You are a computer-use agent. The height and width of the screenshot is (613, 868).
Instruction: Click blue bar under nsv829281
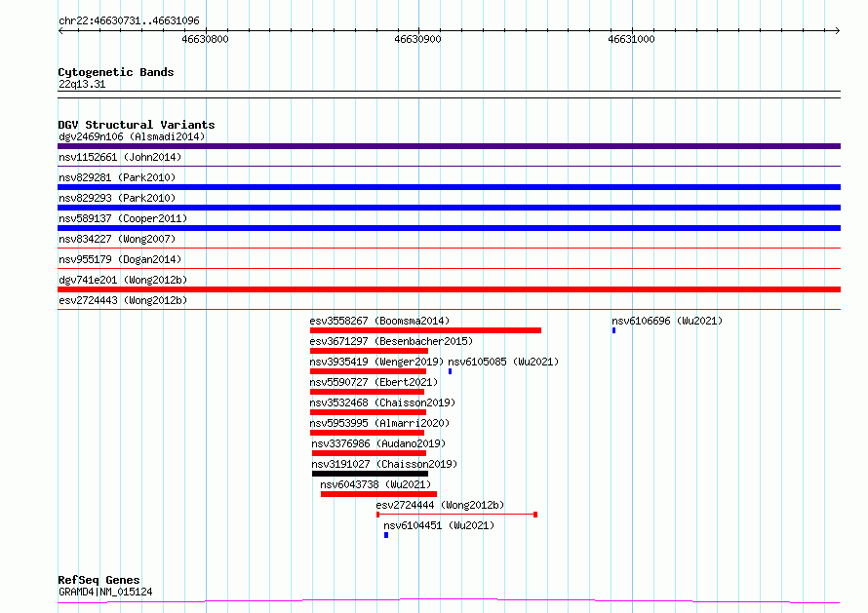[x=449, y=187]
